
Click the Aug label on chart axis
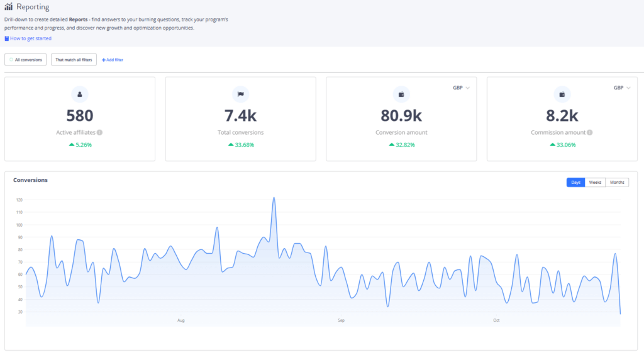[181, 320]
